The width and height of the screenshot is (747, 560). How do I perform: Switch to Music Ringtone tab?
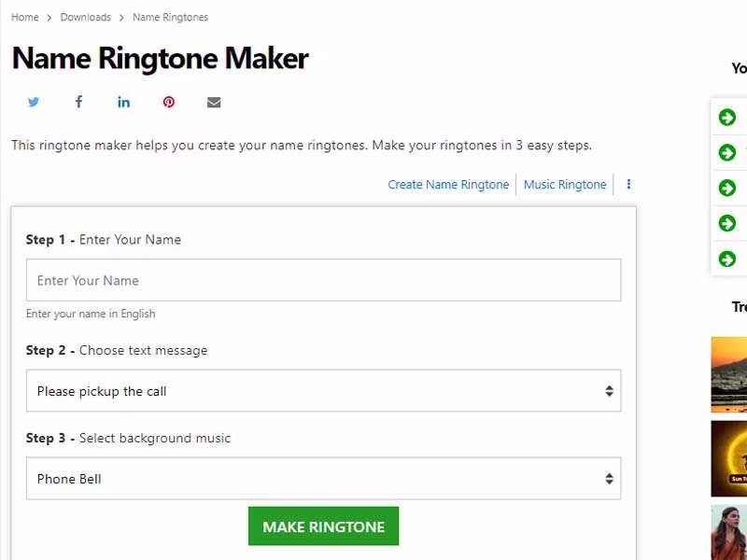(x=565, y=185)
